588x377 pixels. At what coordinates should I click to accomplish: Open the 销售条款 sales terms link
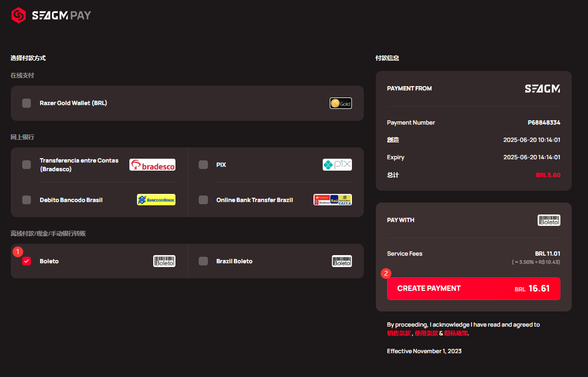point(399,333)
